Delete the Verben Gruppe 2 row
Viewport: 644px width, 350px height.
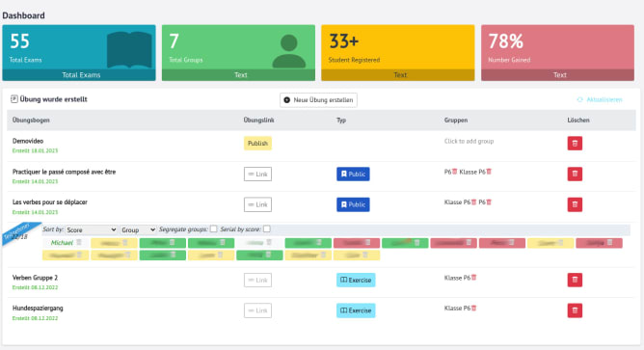point(575,280)
